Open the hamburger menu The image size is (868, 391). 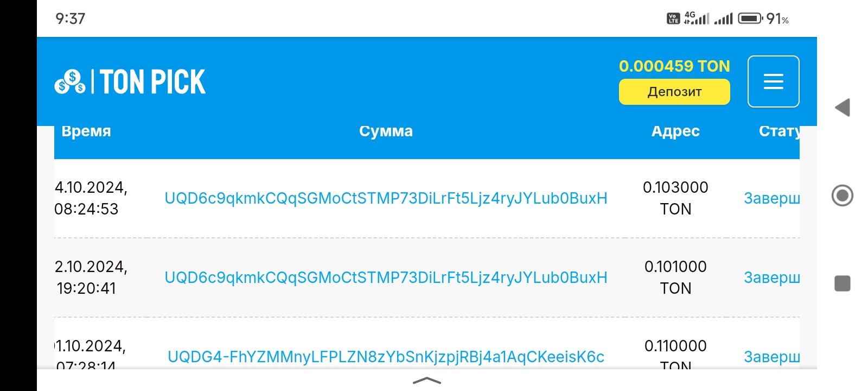click(773, 81)
